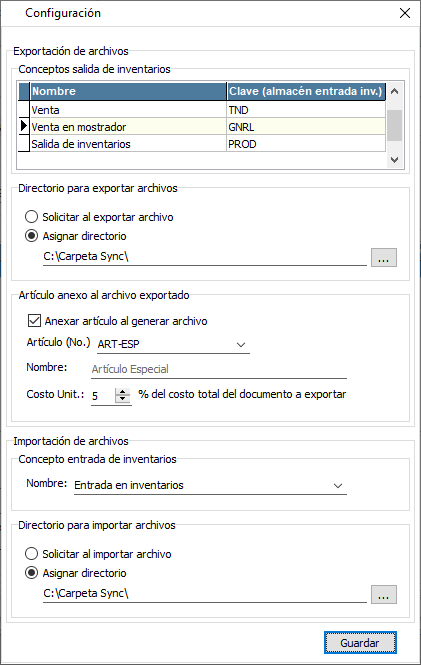Open the Artículo (No.) ART-ESP dropdown
This screenshot has width=421, height=665.
click(x=241, y=344)
